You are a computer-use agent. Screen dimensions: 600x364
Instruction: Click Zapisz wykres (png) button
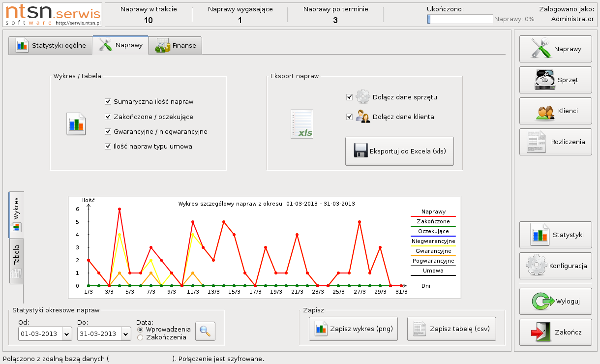353,329
